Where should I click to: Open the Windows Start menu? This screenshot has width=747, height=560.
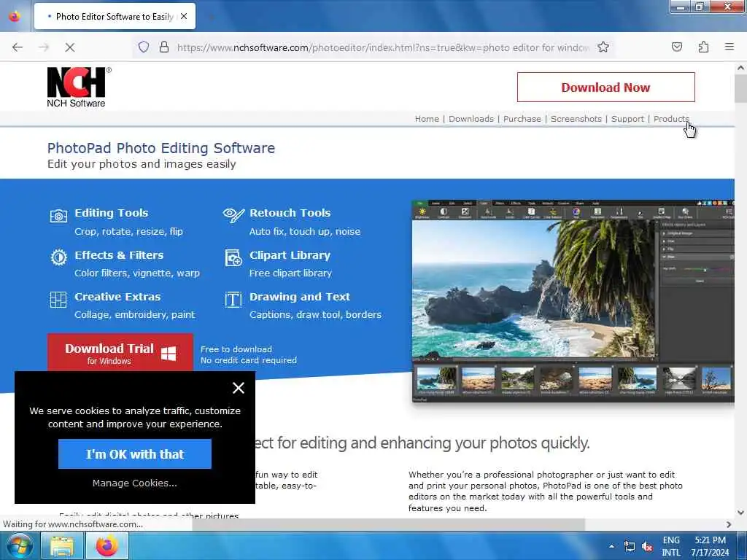20,545
